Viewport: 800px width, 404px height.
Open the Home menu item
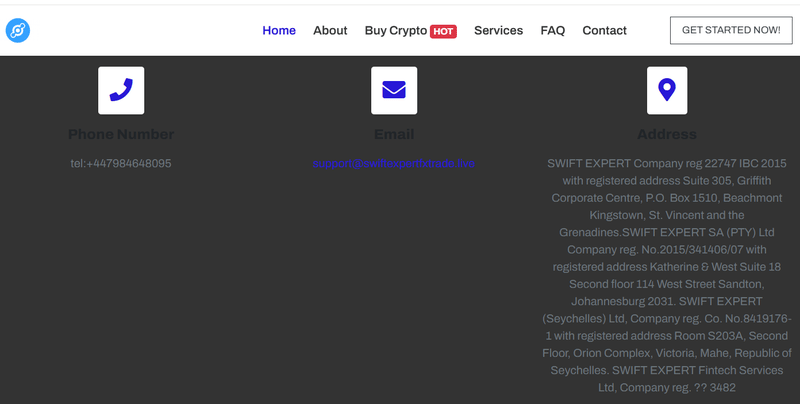[279, 31]
